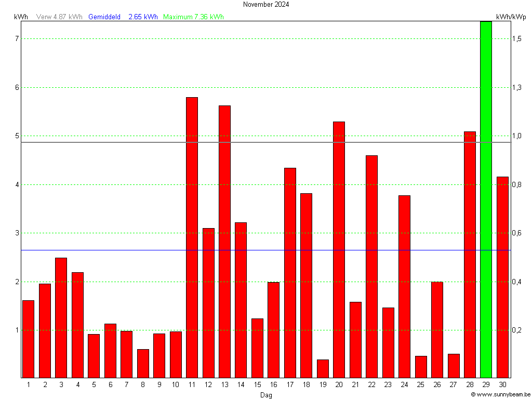Viewport: 532px width, 399px height.
Task: Click the red bar for day 28
Action: (x=470, y=255)
